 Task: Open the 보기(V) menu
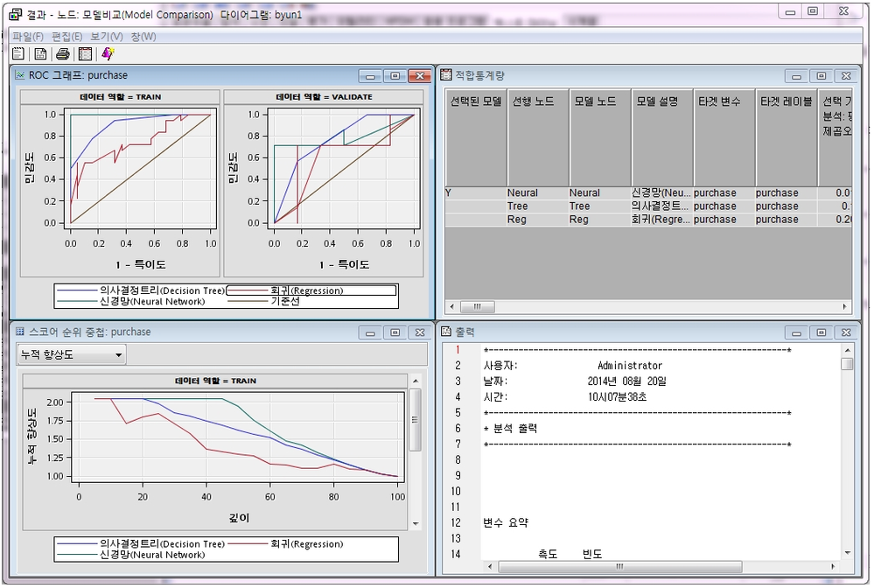pos(107,36)
